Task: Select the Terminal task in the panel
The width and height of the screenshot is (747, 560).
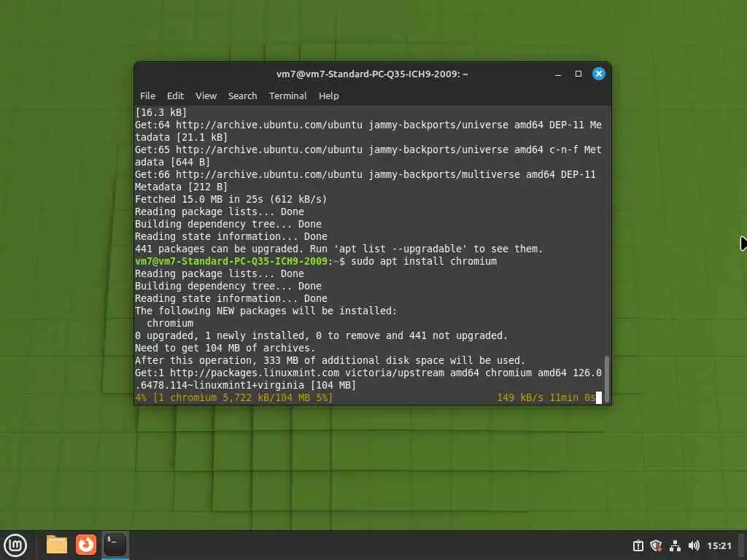Action: (115, 545)
